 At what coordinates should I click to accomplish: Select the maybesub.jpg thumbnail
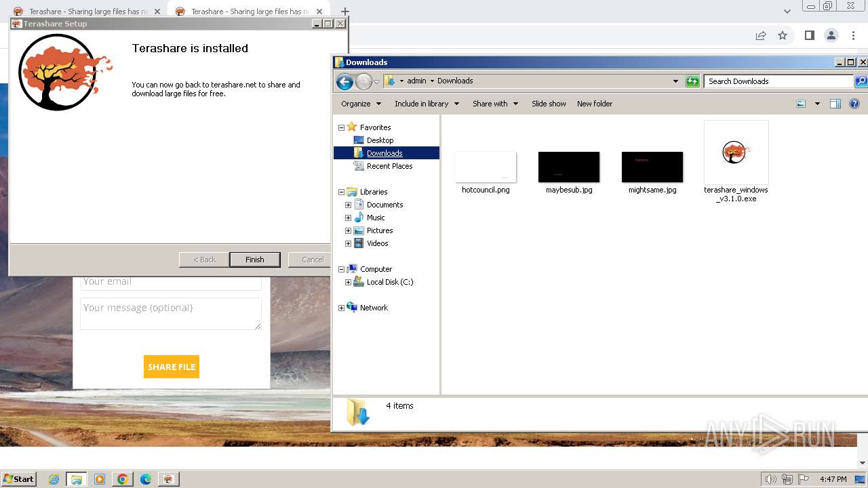pyautogui.click(x=569, y=167)
